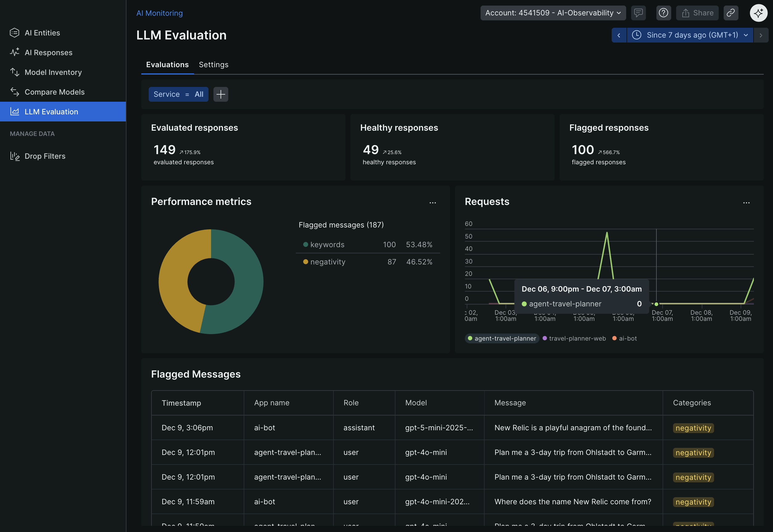Click the Service equals All filter pill
773x532 pixels.
click(x=179, y=94)
